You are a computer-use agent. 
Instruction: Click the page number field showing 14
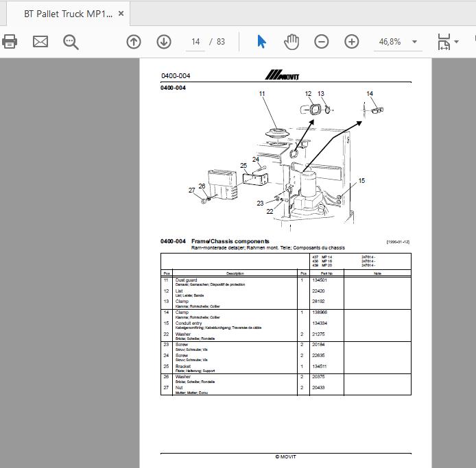click(x=195, y=42)
